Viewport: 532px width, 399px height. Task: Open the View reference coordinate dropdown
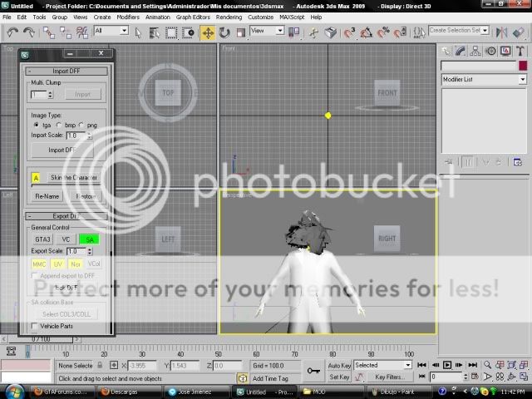pyautogui.click(x=267, y=31)
